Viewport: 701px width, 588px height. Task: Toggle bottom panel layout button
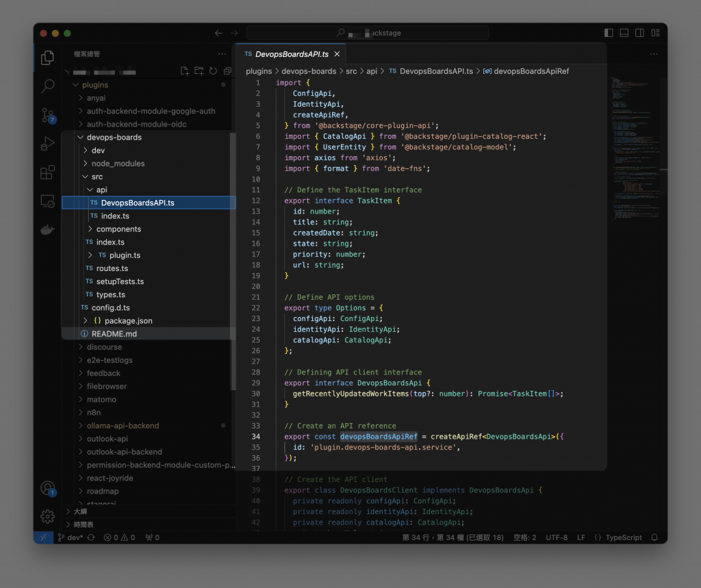[x=624, y=33]
